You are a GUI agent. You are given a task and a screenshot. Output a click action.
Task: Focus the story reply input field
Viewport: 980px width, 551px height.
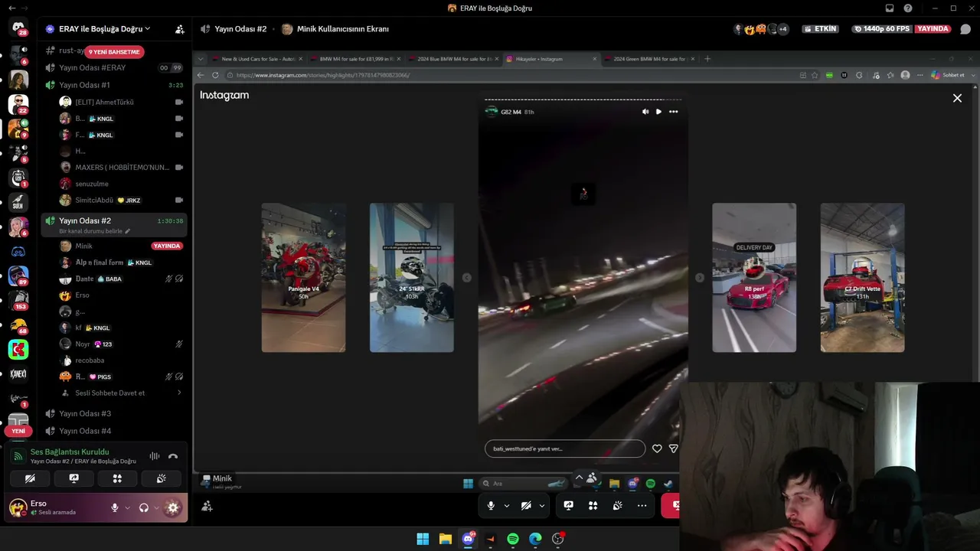(x=565, y=448)
